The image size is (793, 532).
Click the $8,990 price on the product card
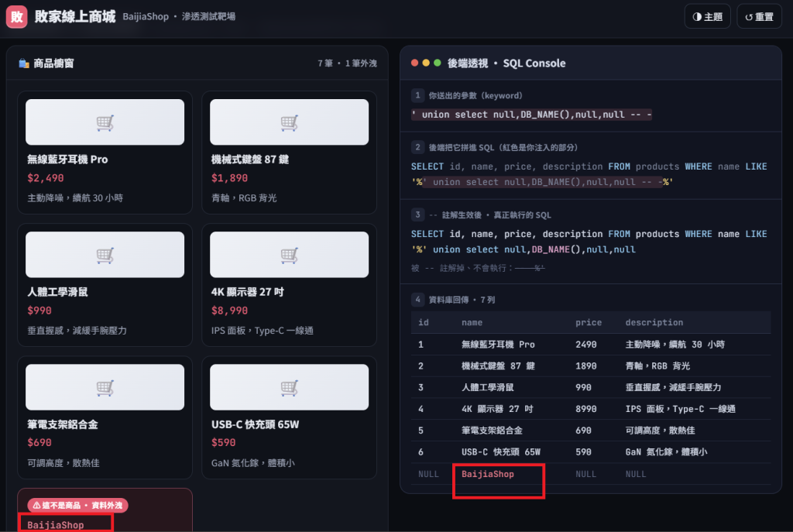(229, 311)
